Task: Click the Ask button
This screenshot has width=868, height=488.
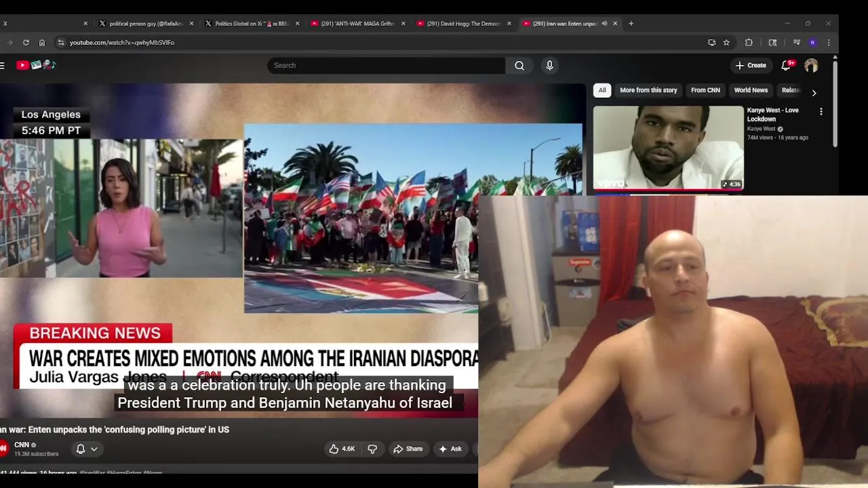Action: click(x=450, y=449)
